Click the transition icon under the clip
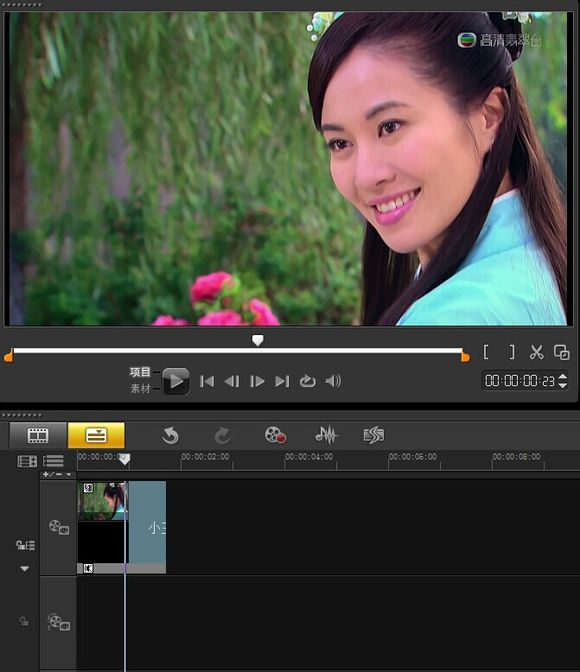Screen dimensions: 580x672 [x=88, y=569]
